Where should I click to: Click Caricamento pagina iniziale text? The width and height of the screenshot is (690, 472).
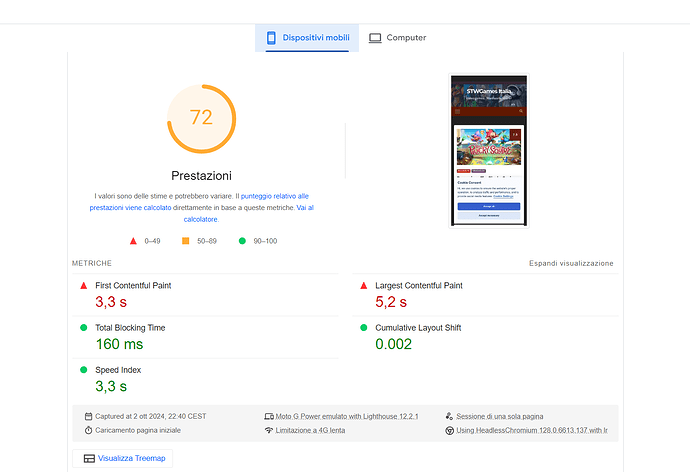pos(138,430)
